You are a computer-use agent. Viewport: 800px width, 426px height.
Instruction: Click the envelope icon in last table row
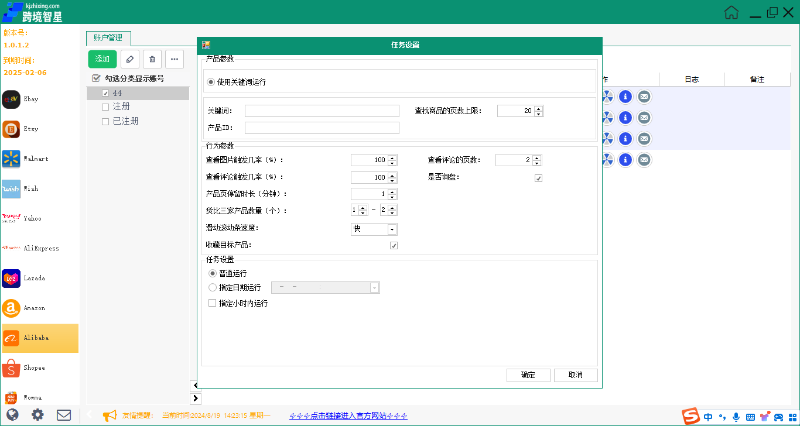pos(644,160)
